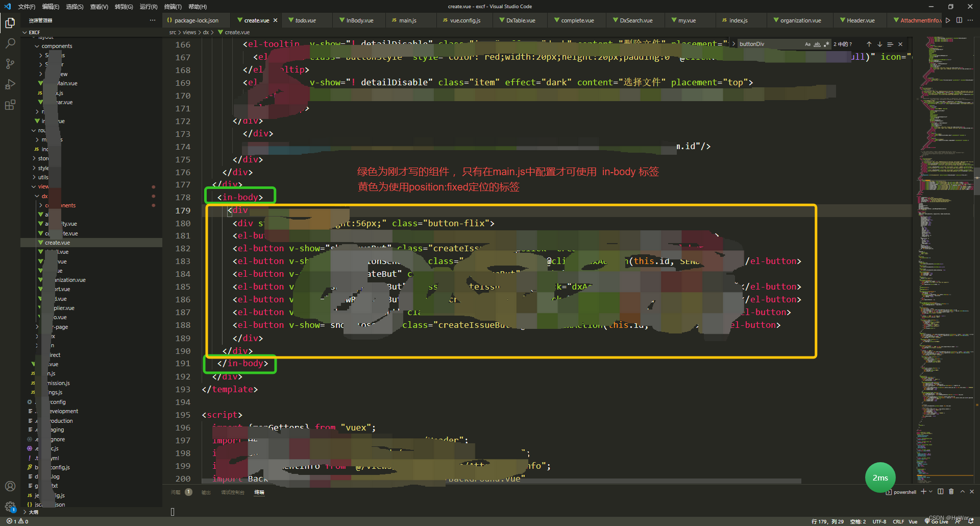This screenshot has width=980, height=526.
Task: Split the editor to the right
Action: (x=959, y=20)
